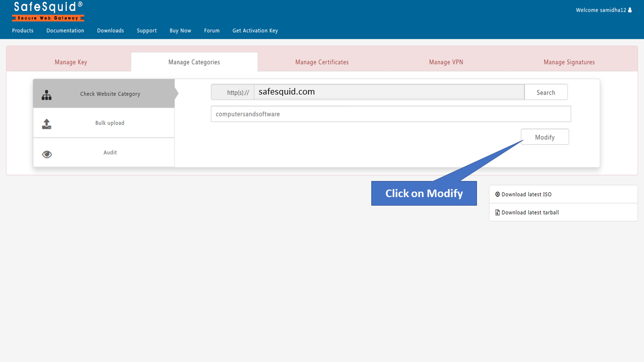Open the Support menu
Image resolution: width=644 pixels, height=362 pixels.
tap(147, 31)
